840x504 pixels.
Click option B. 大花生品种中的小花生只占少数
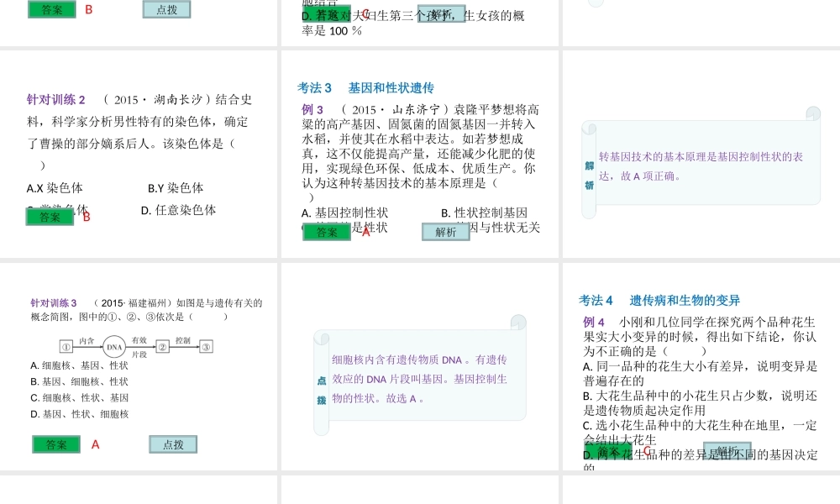point(700,403)
